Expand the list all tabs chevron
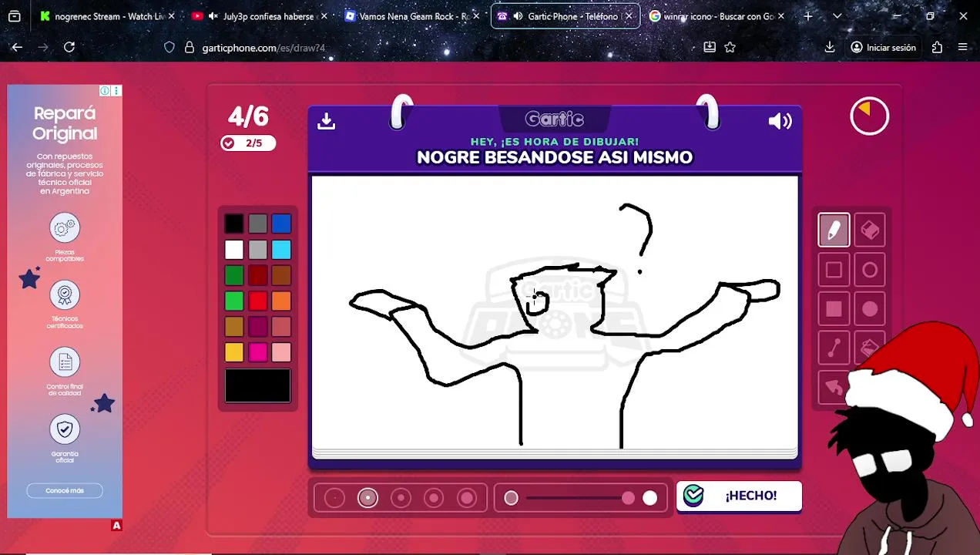The height and width of the screenshot is (555, 980). coord(837,15)
